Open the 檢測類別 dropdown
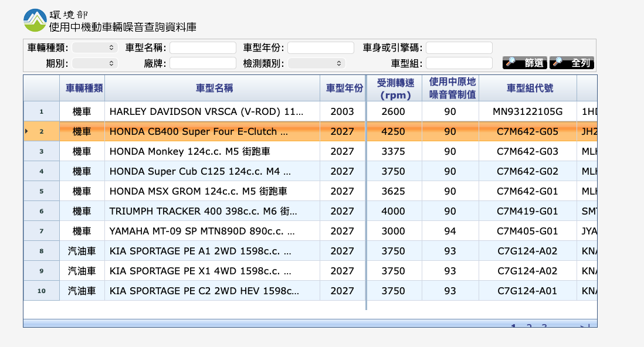This screenshot has width=644, height=347. tap(317, 63)
